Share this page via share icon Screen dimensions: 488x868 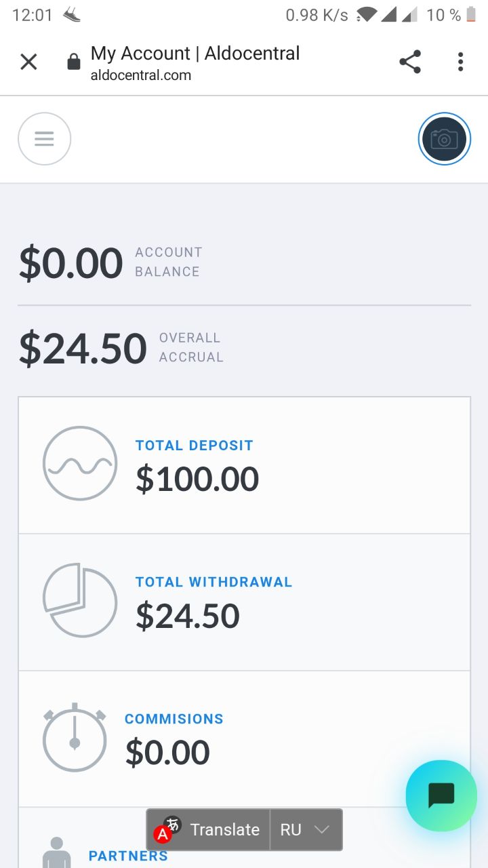point(410,62)
